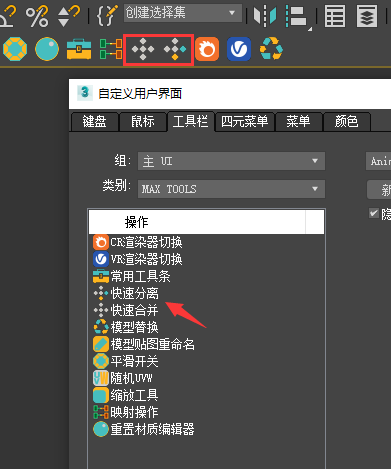Viewport: 391px width, 469px height.
Task: Open the dropdown starting with Ani
Action: (x=378, y=161)
